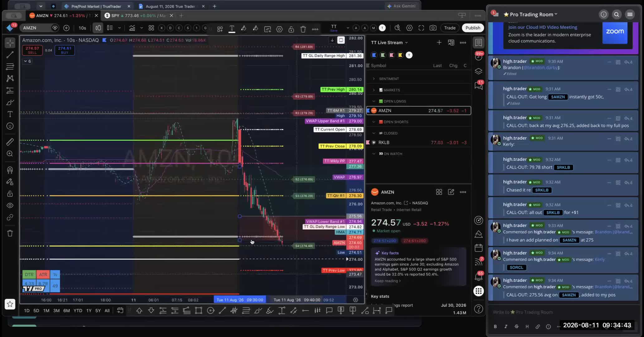Open the chats panel icon with 11 badge

click(478, 85)
